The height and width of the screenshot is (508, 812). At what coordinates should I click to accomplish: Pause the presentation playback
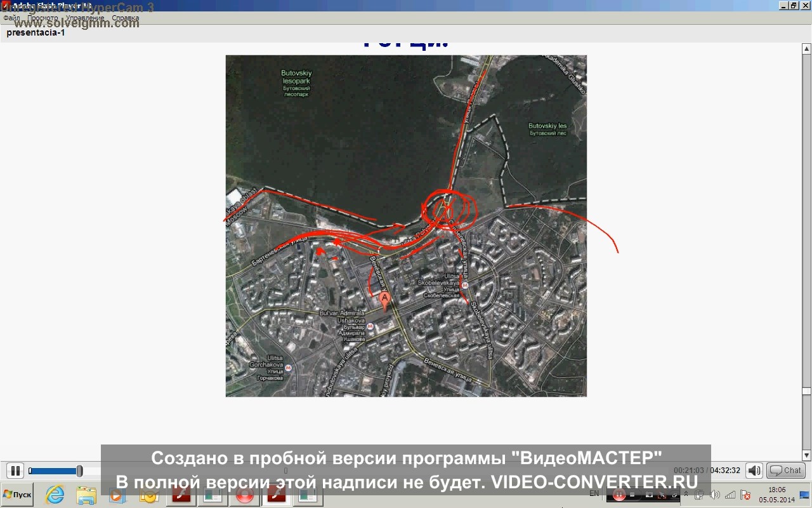coord(15,471)
